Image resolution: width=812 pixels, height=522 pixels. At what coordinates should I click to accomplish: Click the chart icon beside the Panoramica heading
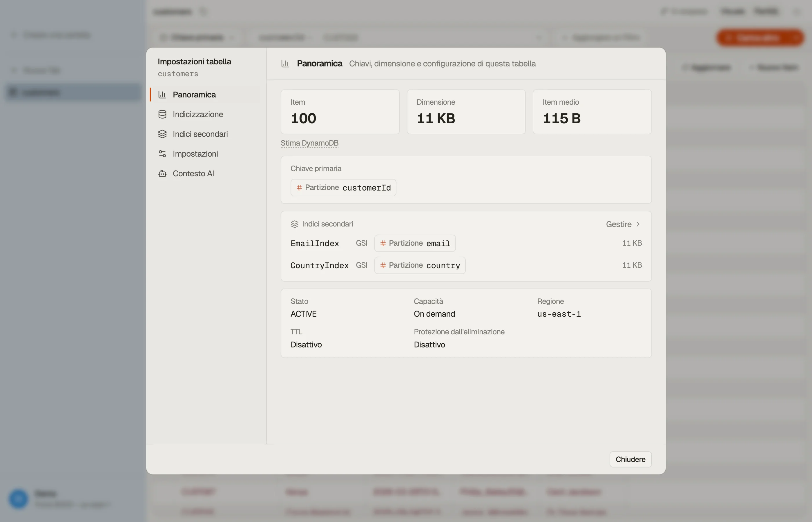285,64
